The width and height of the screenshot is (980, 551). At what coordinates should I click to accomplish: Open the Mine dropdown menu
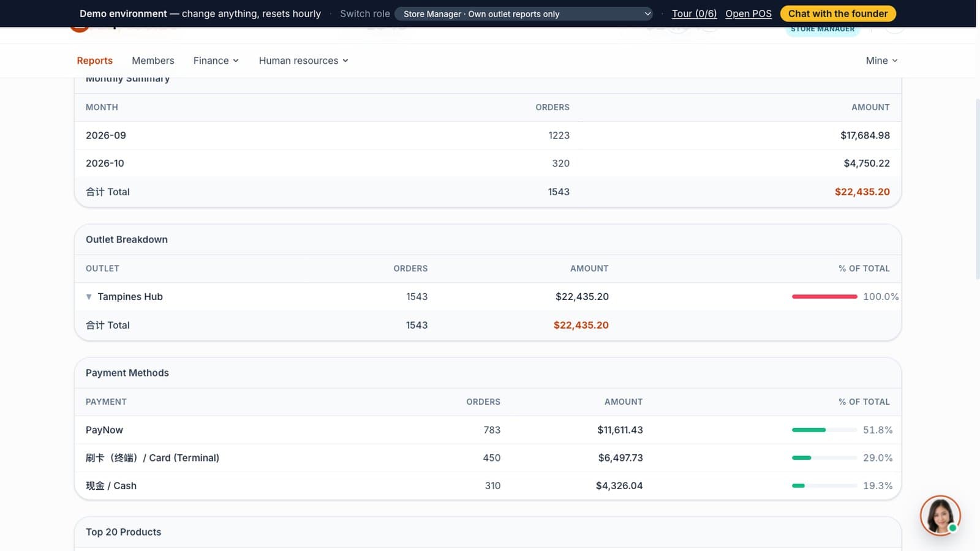coord(881,61)
